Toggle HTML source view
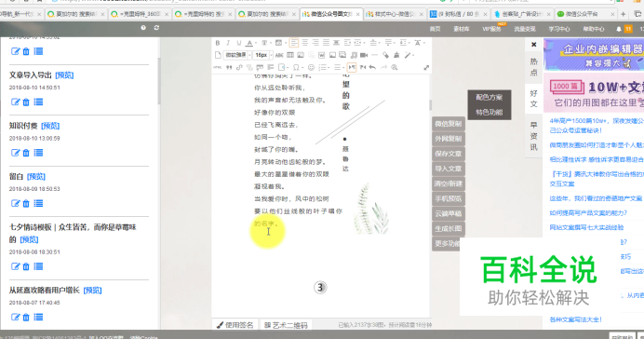 click(x=217, y=67)
